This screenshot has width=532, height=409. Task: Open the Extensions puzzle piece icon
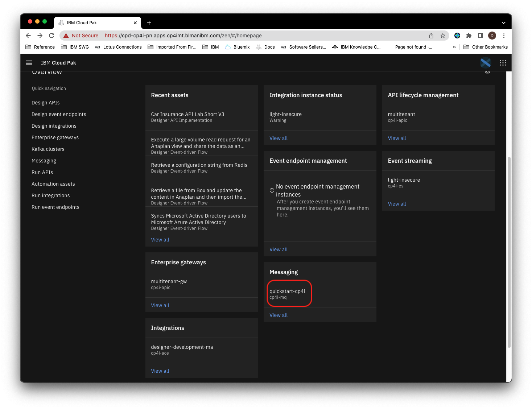(x=469, y=36)
